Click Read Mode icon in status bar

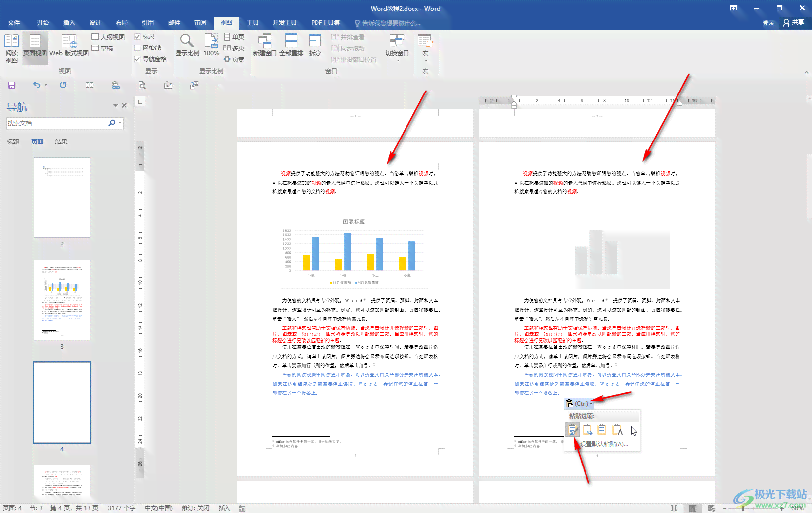pyautogui.click(x=674, y=508)
